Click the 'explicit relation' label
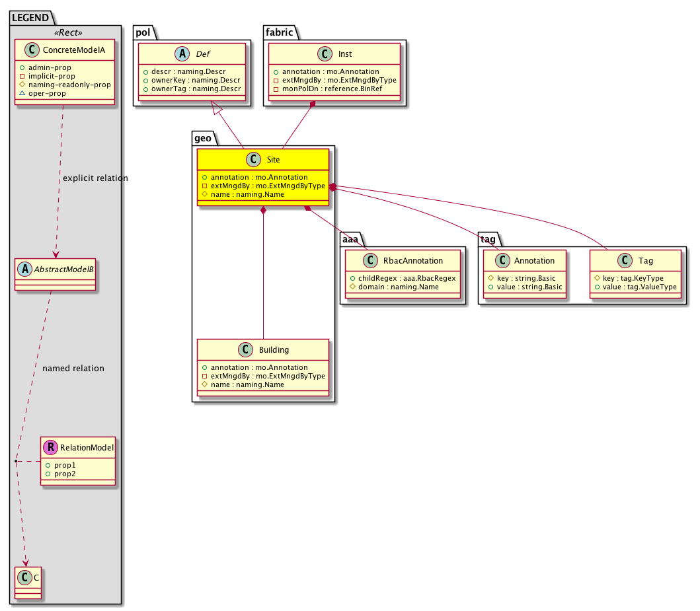Image resolution: width=700 pixels, height=611 pixels. [x=95, y=178]
